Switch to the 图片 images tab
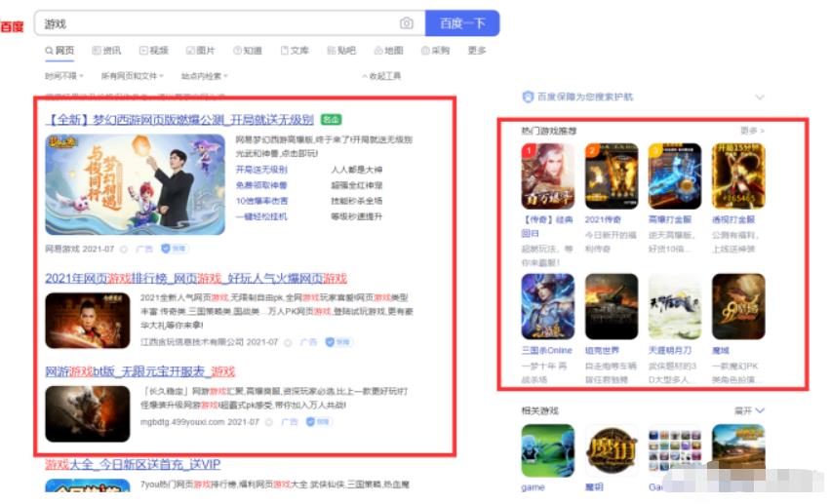 pos(200,51)
